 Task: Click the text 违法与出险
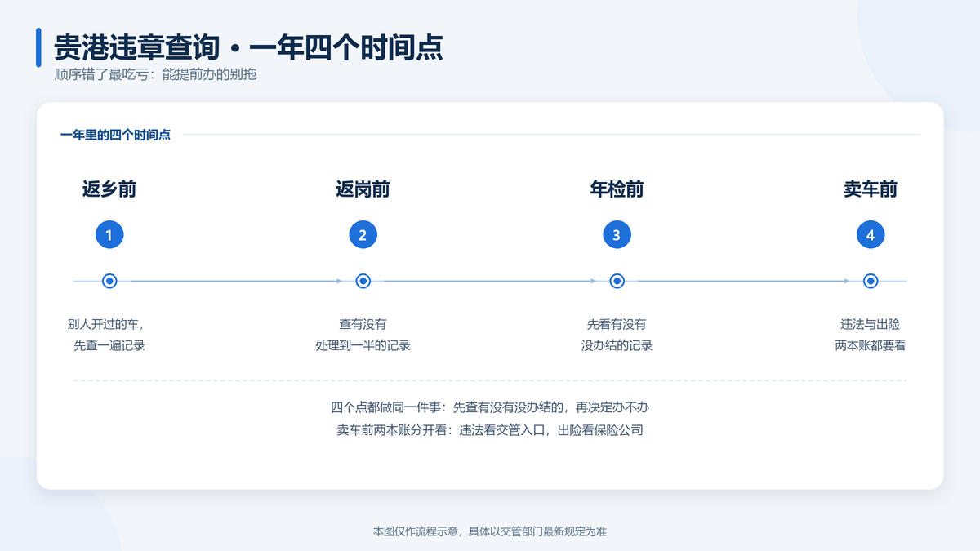tap(871, 324)
